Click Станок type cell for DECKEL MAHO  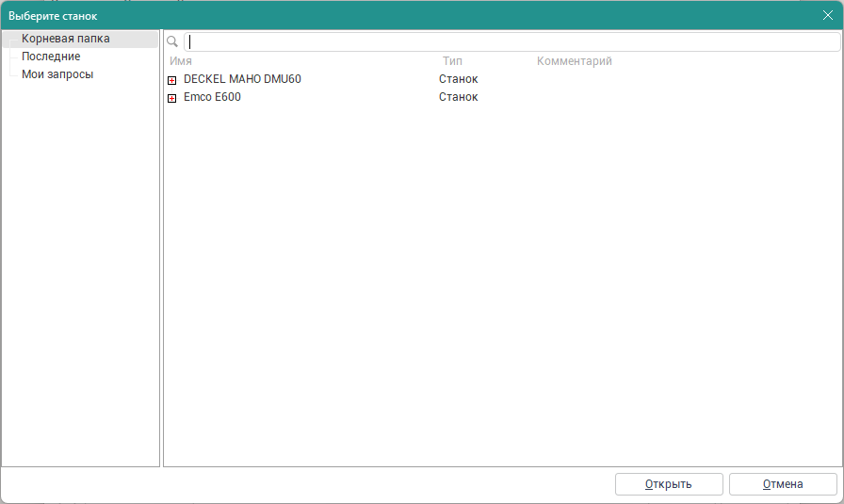[x=459, y=79]
